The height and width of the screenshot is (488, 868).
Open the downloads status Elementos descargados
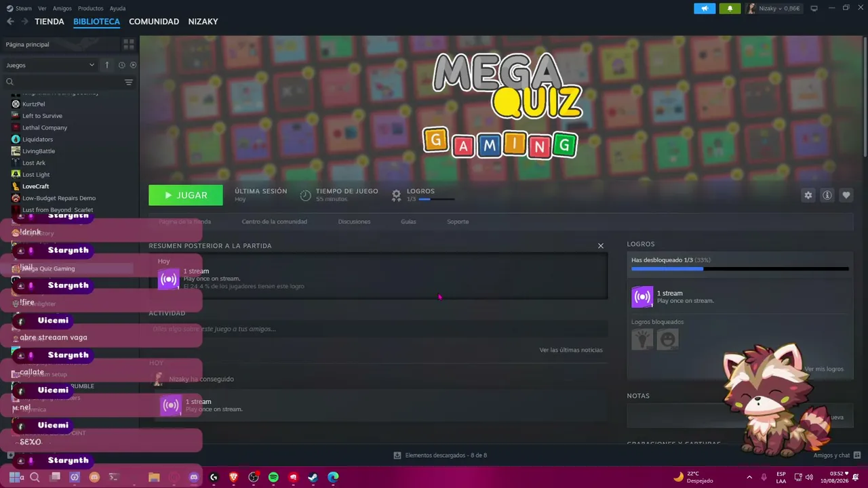pos(440,455)
